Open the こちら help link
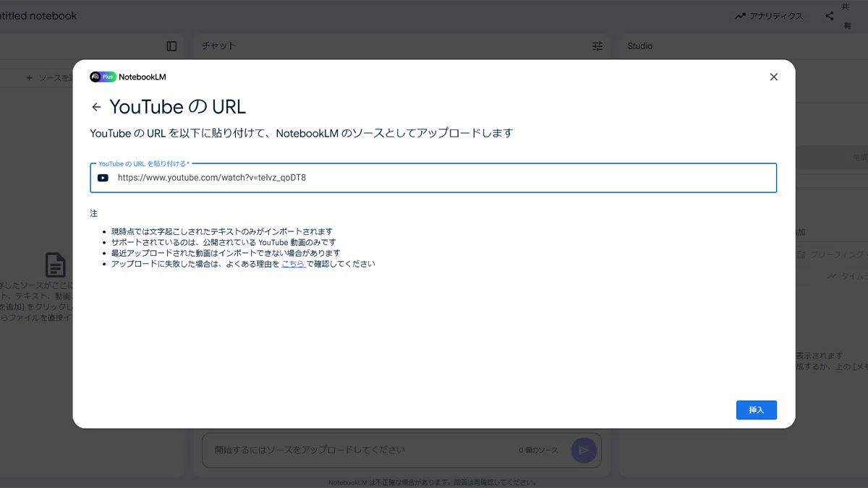The image size is (868, 488). coord(293,264)
